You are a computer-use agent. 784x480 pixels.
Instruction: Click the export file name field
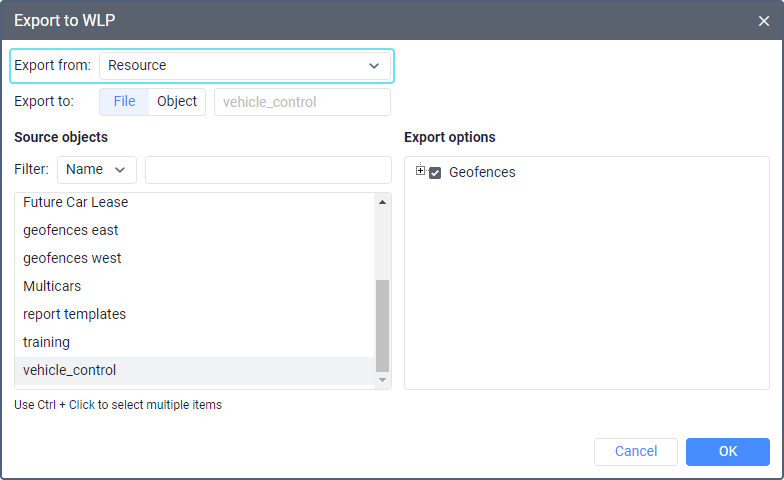[x=302, y=102]
